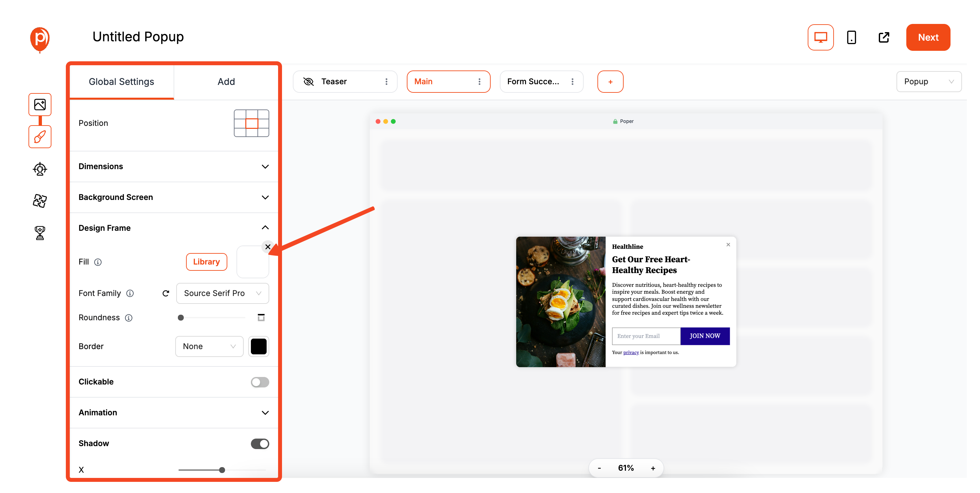980x493 pixels.
Task: Click the Next button
Action: 928,37
